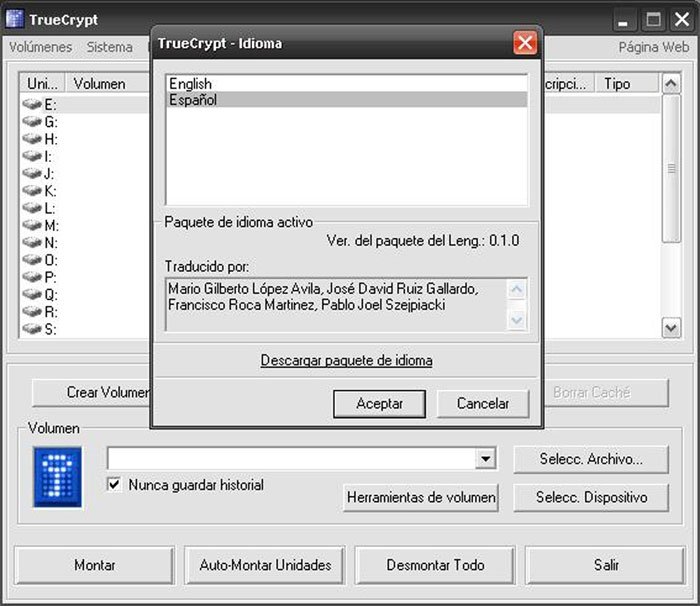Click the drive list scrollbar down arrow
Screen dimensions: 700x606
tap(671, 328)
